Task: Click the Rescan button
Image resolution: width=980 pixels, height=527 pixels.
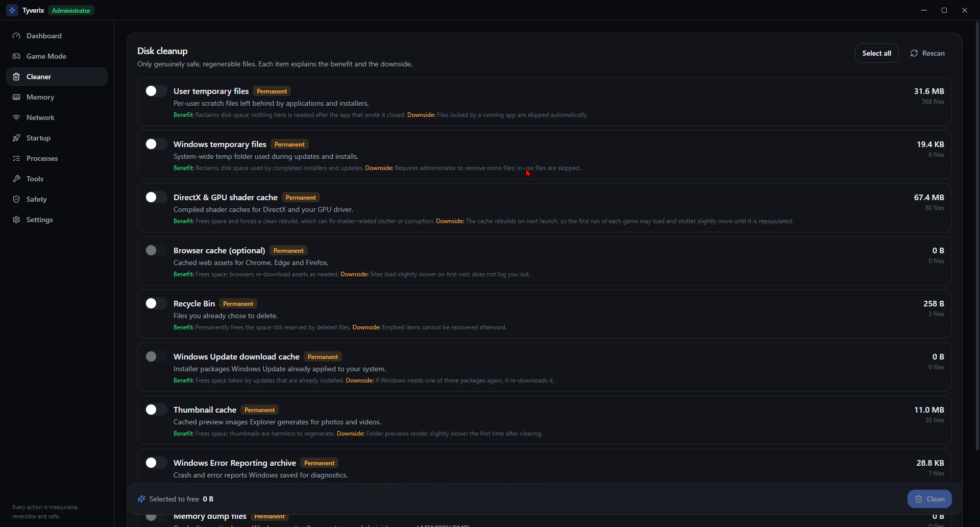Action: tap(927, 53)
